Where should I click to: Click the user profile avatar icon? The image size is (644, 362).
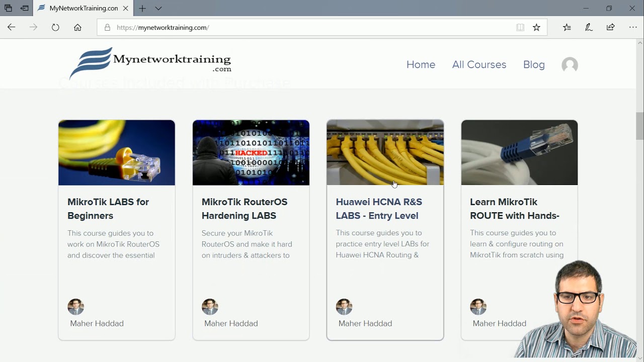(x=570, y=65)
